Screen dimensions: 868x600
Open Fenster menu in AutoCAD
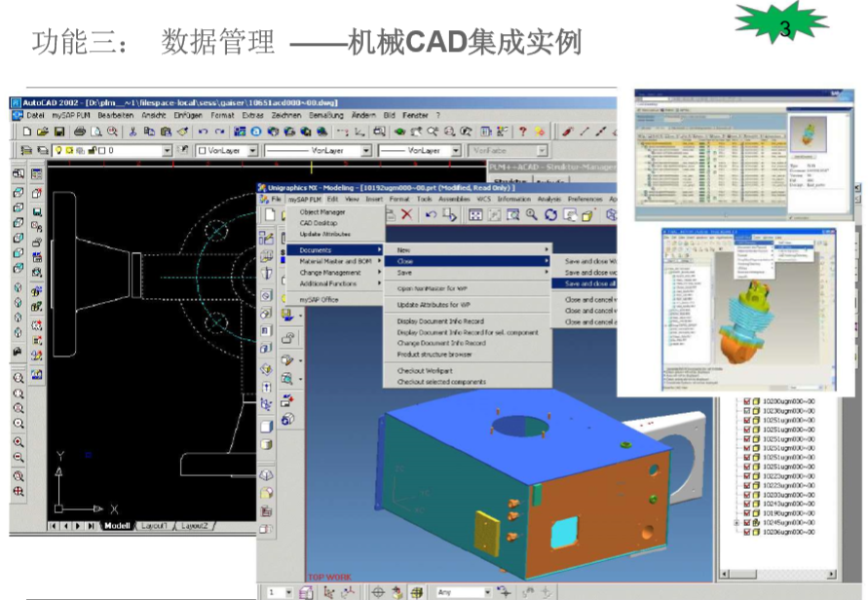(415, 116)
